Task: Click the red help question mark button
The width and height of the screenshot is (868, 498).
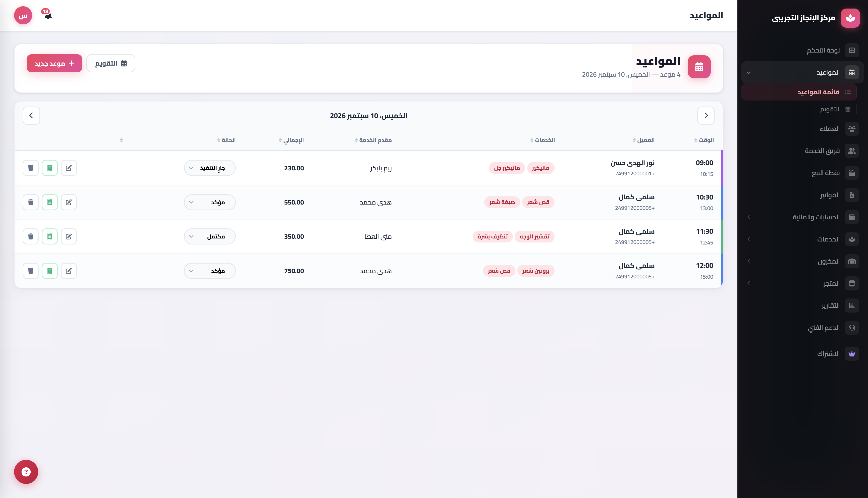Action: pyautogui.click(x=26, y=472)
